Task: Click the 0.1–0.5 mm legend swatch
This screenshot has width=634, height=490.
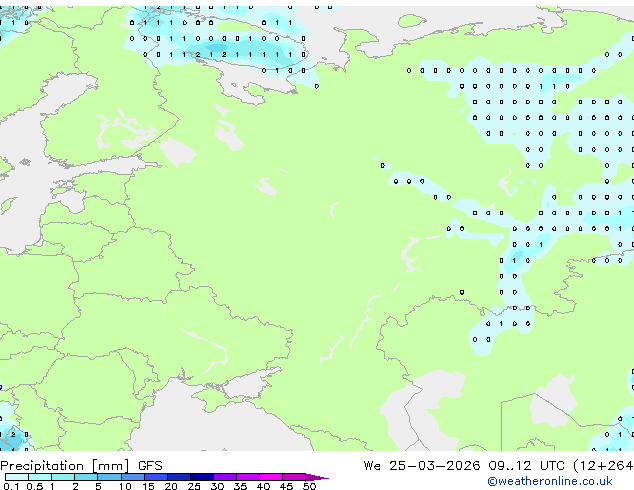Action: tap(17, 477)
